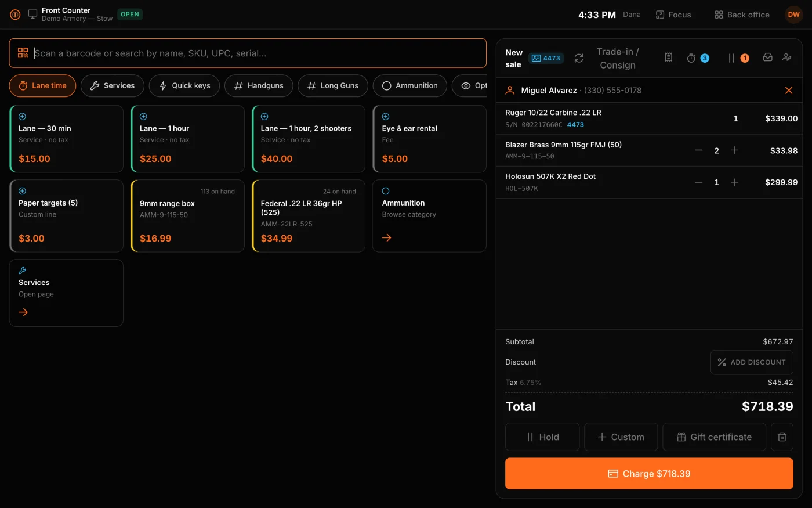The width and height of the screenshot is (812, 508).
Task: Increase Blazer Brass 9mm quantity
Action: (x=735, y=150)
